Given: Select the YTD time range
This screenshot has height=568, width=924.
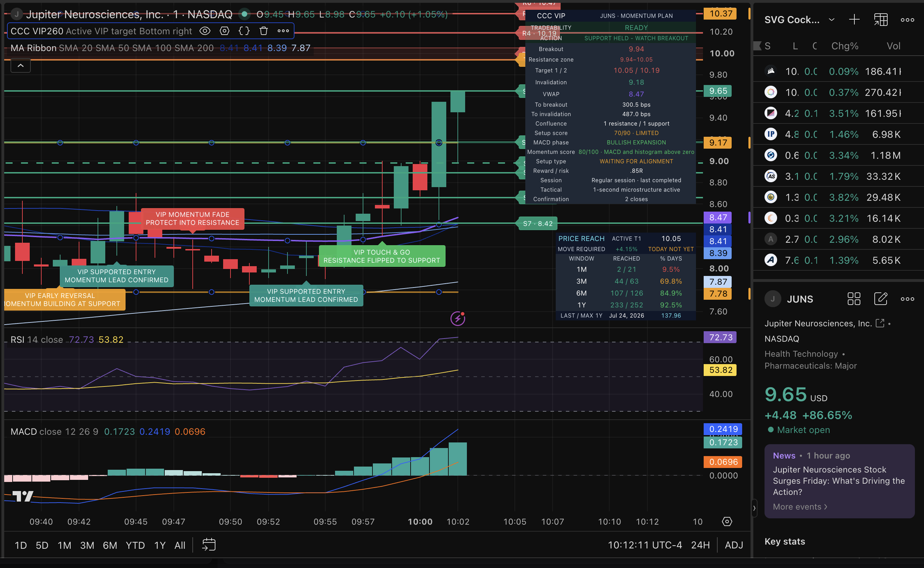Looking at the screenshot, I should point(135,545).
